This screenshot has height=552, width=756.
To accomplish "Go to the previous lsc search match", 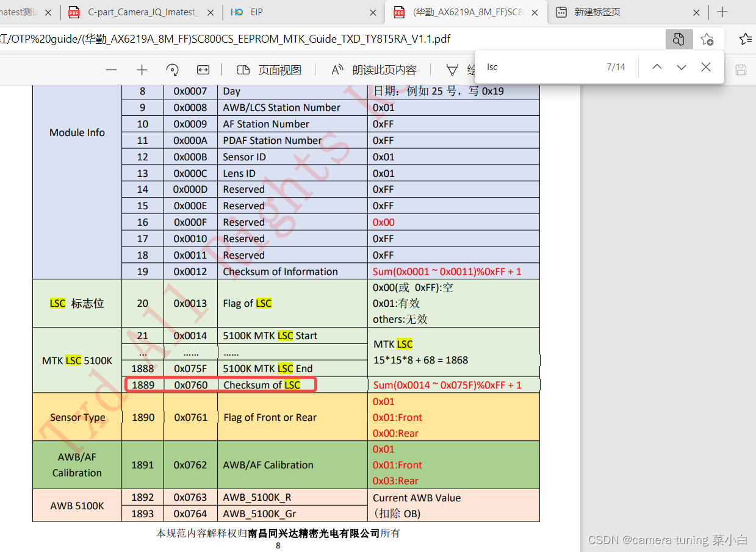I will (x=657, y=66).
